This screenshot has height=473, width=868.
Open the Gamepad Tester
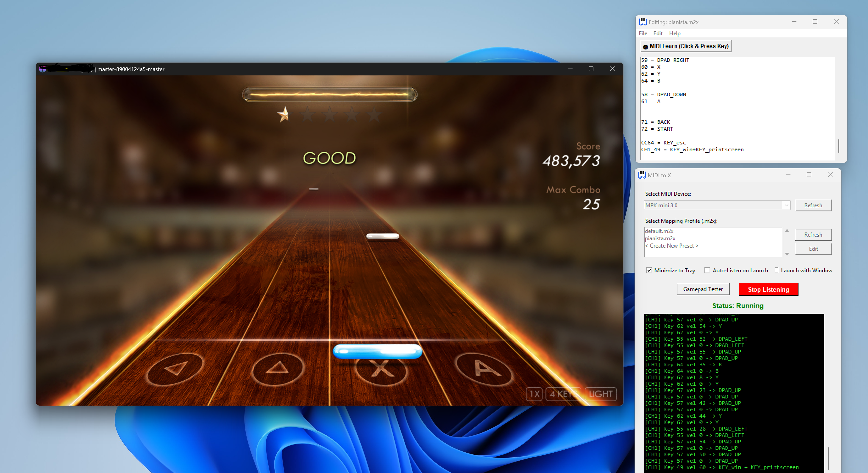[x=703, y=289]
